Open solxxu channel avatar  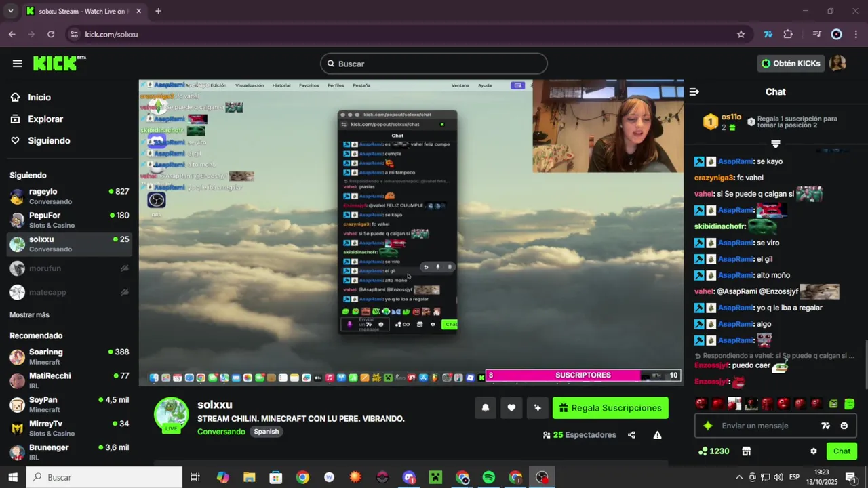coord(171,415)
